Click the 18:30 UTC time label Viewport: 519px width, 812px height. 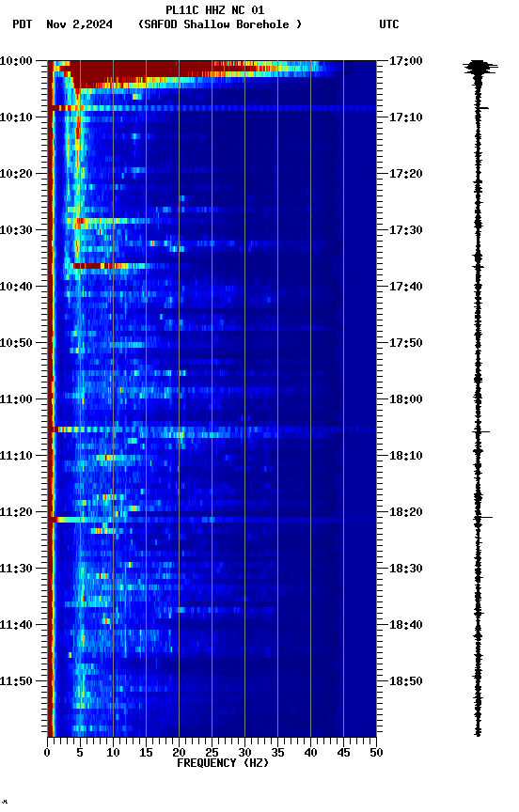[406, 570]
